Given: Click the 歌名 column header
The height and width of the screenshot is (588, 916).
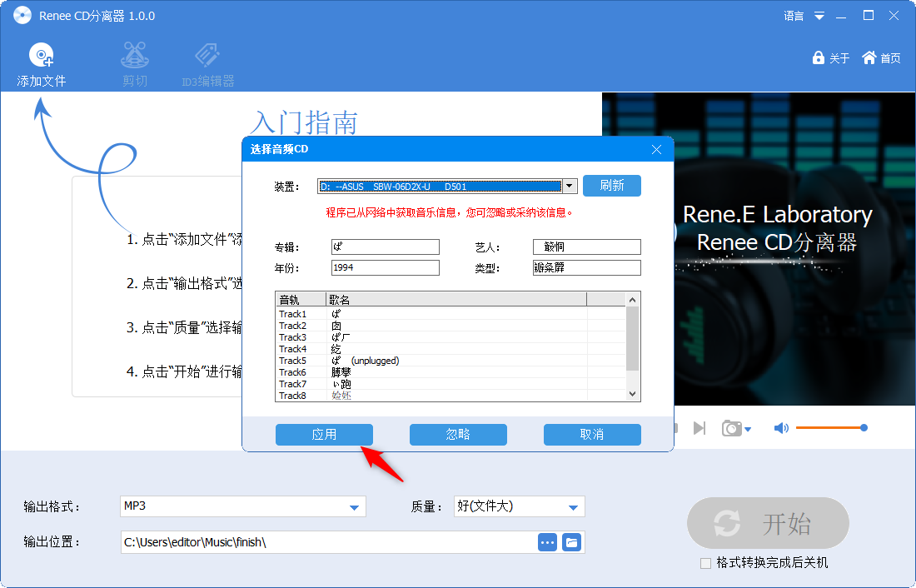Looking at the screenshot, I should 456,300.
